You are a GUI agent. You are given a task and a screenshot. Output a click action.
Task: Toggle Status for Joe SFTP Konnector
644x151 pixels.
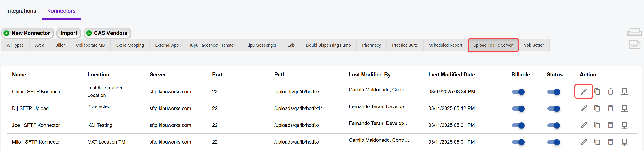pos(553,125)
